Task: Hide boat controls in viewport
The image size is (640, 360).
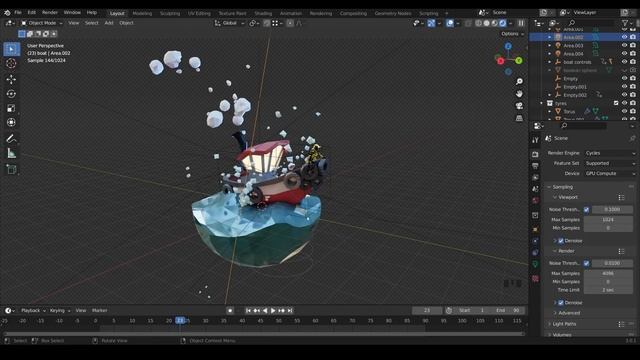Action: click(624, 62)
